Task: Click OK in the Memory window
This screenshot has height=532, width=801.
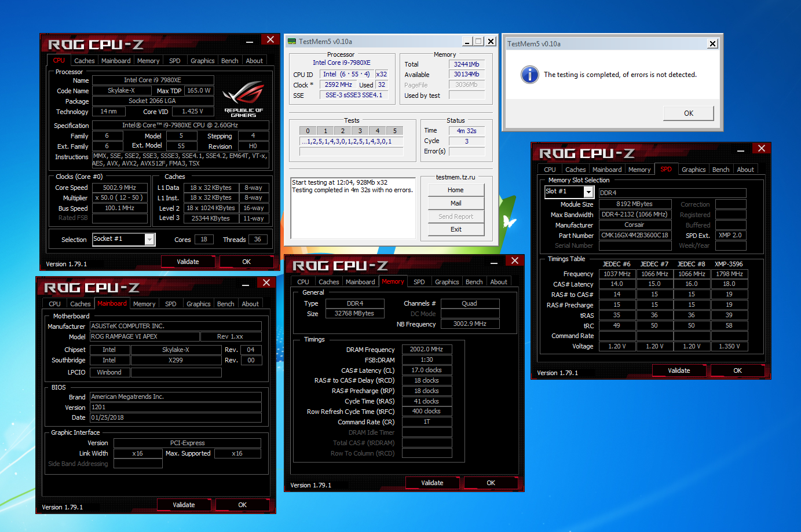Action: click(491, 483)
